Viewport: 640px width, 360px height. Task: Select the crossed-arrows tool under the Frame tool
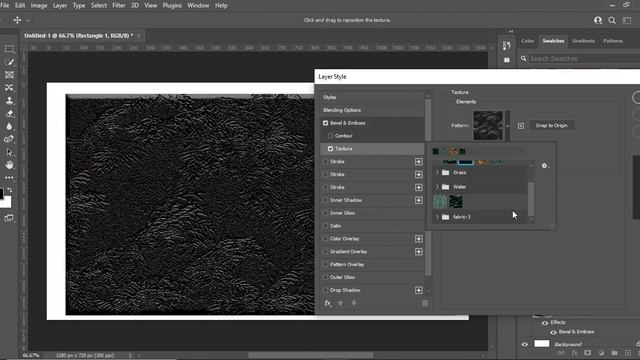[9, 88]
